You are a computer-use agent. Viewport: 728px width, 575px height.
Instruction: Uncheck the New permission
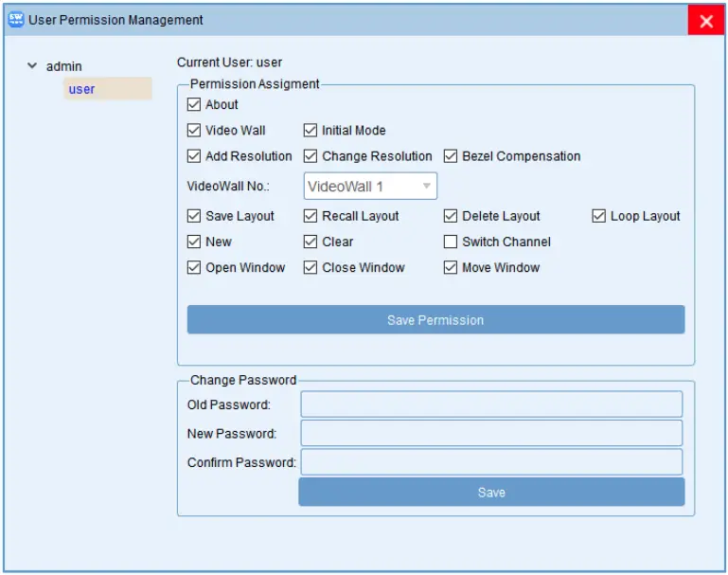click(x=194, y=242)
